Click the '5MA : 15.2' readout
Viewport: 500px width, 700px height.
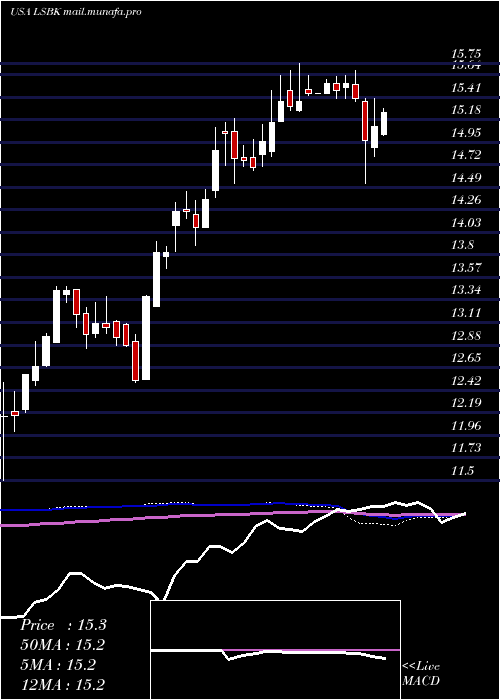[x=58, y=665]
